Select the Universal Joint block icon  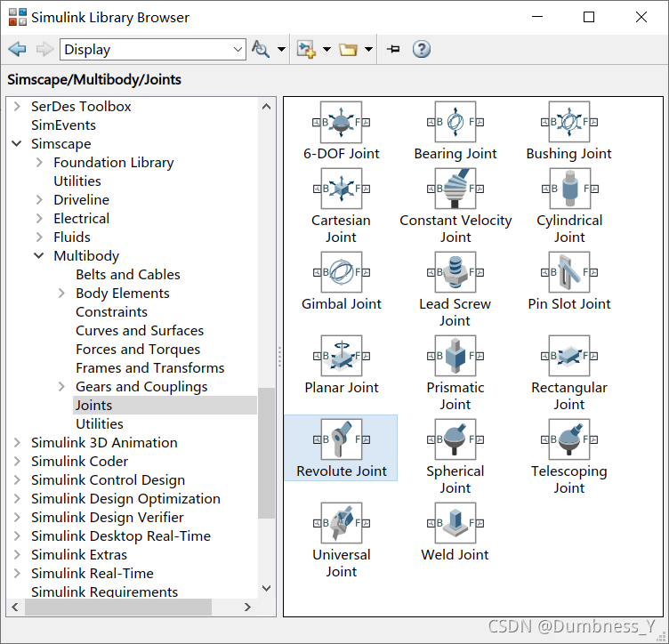click(341, 523)
